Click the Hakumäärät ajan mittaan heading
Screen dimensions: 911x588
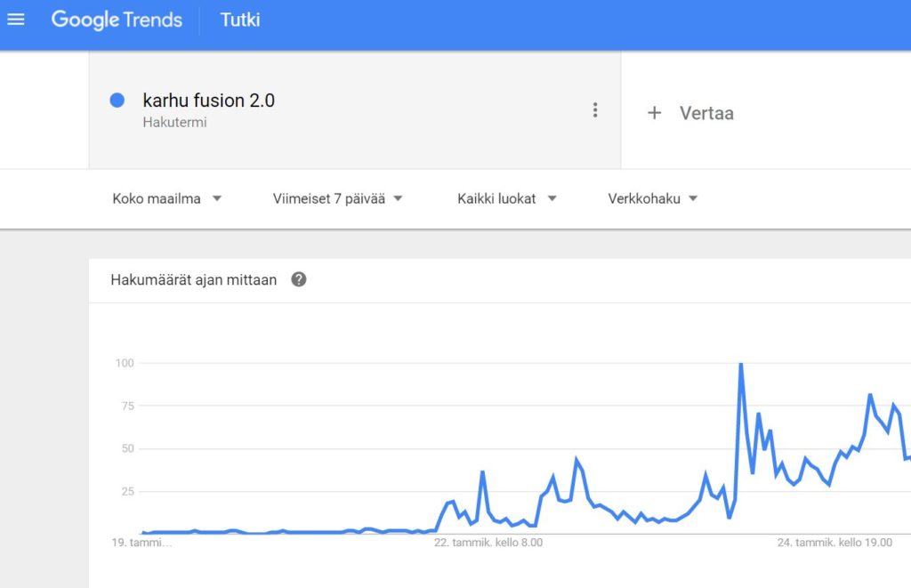pos(193,280)
